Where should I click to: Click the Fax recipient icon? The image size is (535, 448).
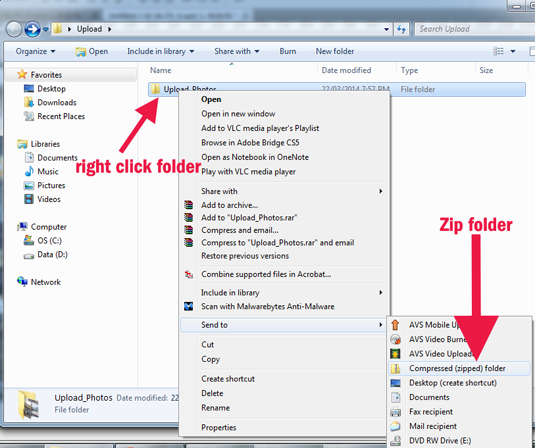395,412
